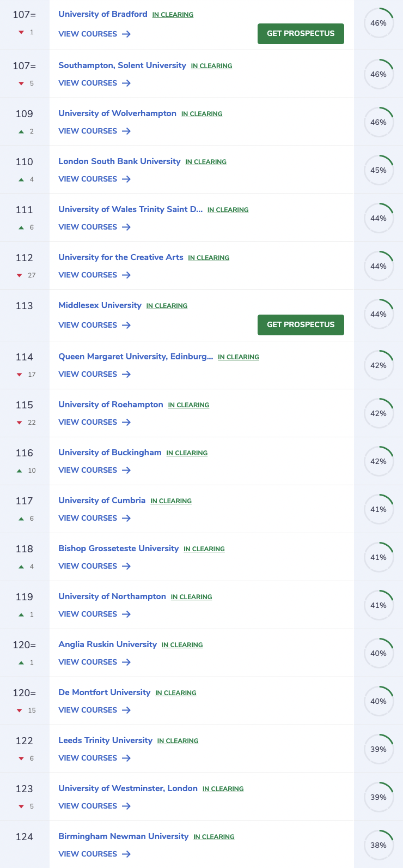Image resolution: width=403 pixels, height=868 pixels.
Task: Click red down arrow for De Montfort University
Action: (20, 710)
